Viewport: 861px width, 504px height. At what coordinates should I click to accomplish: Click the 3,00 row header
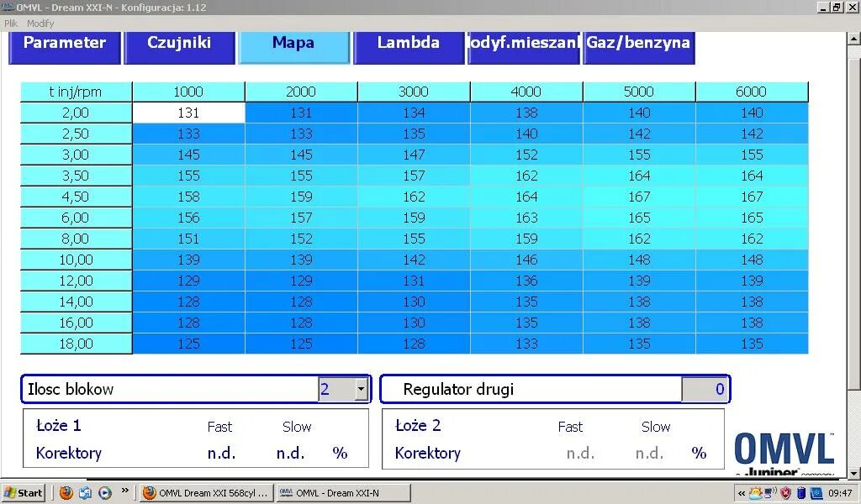(76, 155)
